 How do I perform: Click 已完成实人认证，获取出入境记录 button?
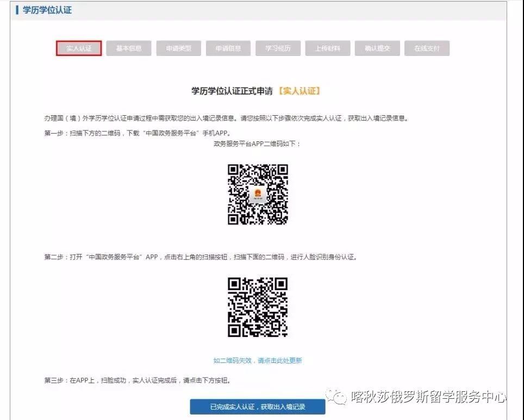258,406
